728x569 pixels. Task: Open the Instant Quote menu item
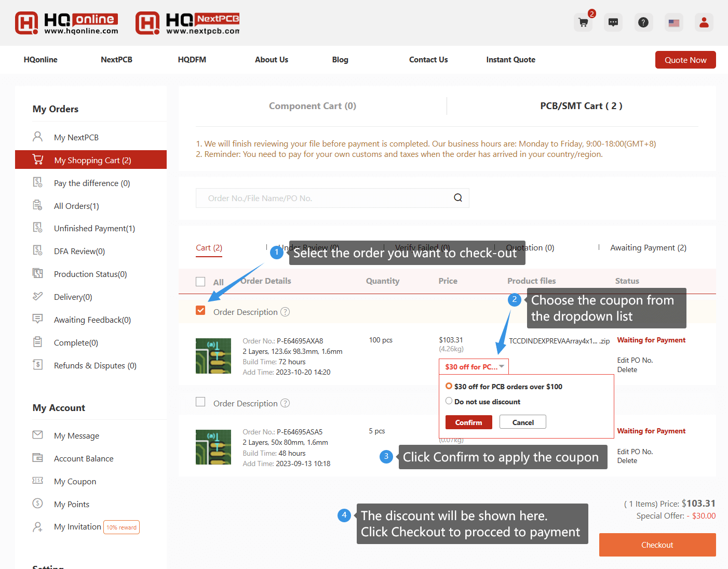pos(510,60)
